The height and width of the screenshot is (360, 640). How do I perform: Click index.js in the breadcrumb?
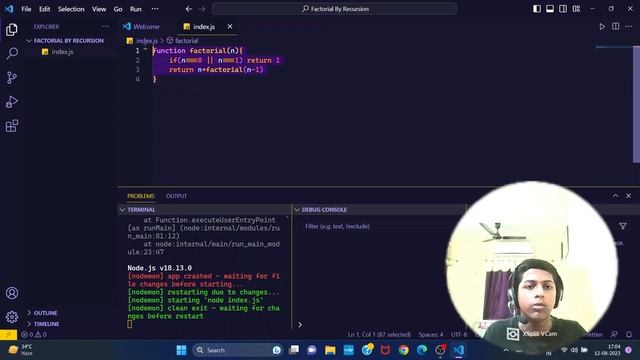[147, 40]
